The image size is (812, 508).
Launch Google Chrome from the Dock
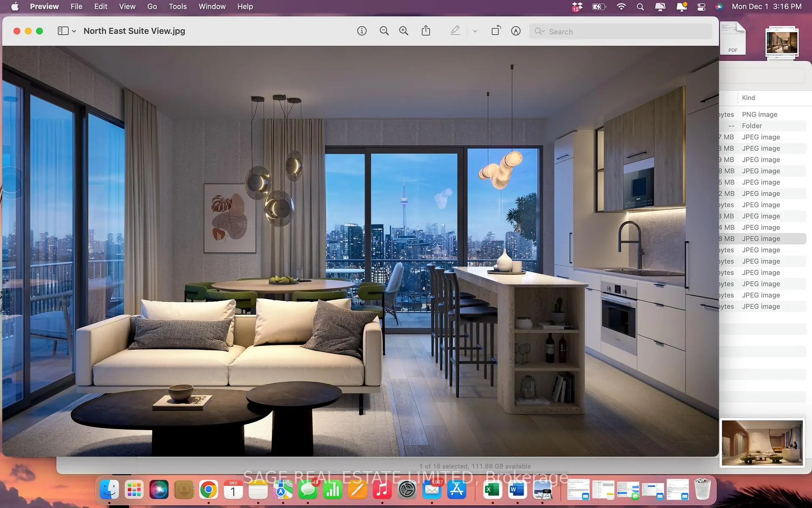point(208,490)
